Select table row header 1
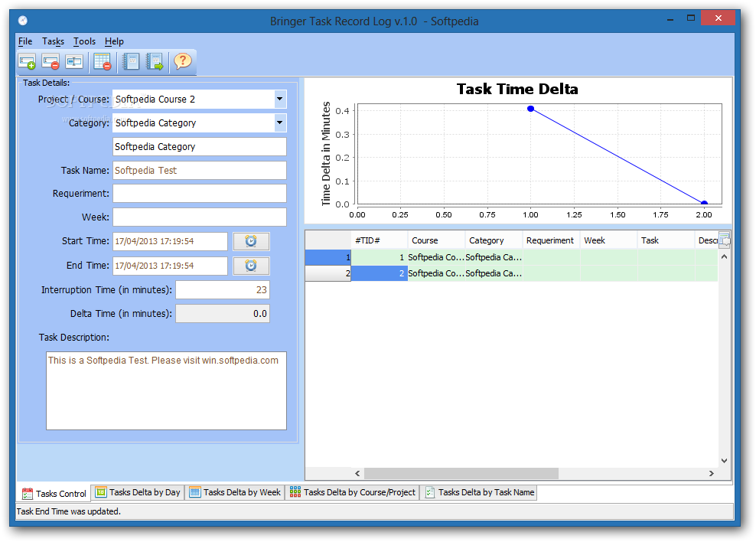 [x=327, y=257]
